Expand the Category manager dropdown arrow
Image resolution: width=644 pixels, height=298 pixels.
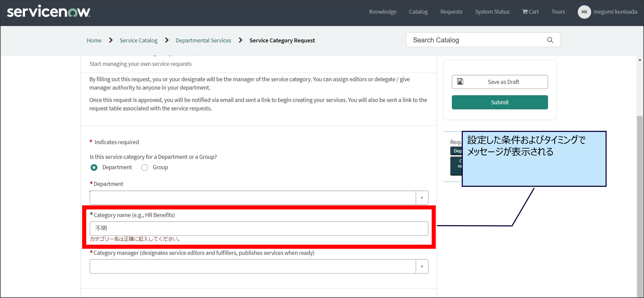click(x=422, y=267)
